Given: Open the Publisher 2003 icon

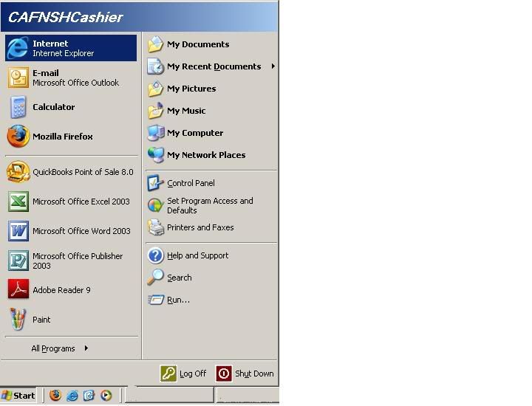Looking at the screenshot, I should click(18, 261).
